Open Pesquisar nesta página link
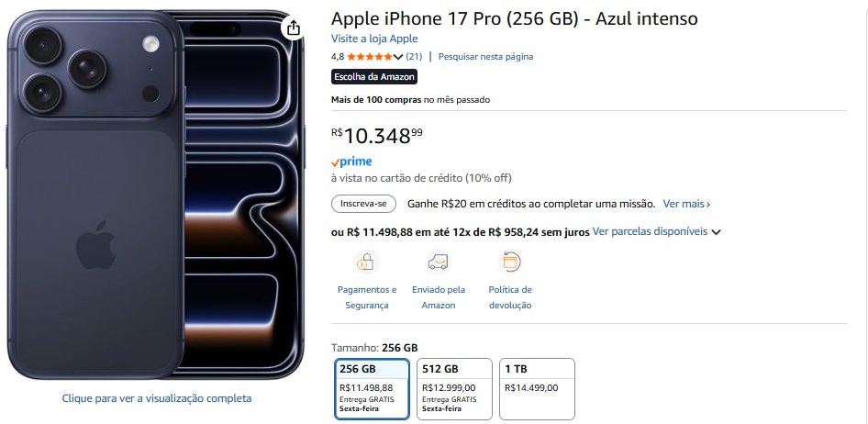868x424 pixels. [x=485, y=57]
